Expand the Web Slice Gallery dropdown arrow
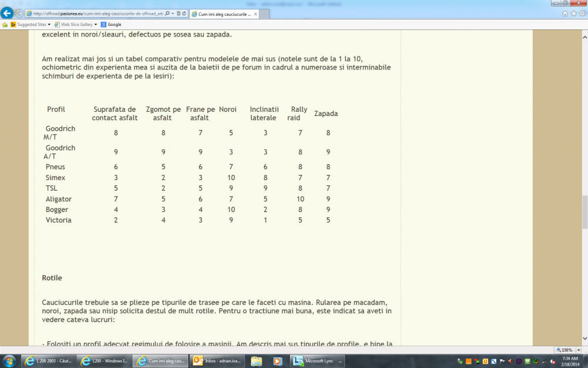The height and width of the screenshot is (368, 588). (x=96, y=24)
